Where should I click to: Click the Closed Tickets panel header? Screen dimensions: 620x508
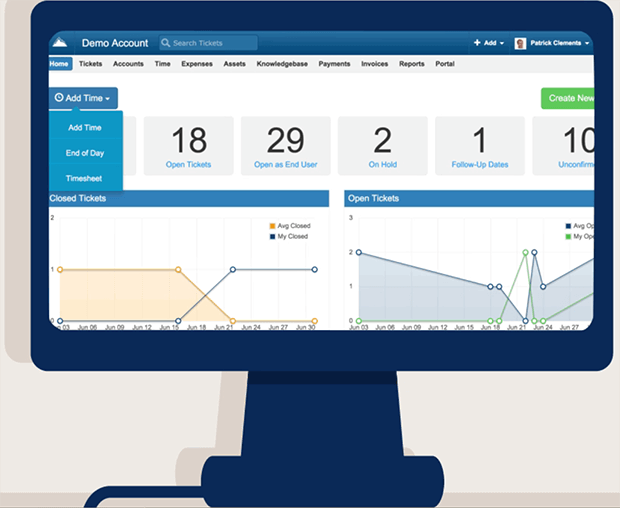[x=189, y=198]
